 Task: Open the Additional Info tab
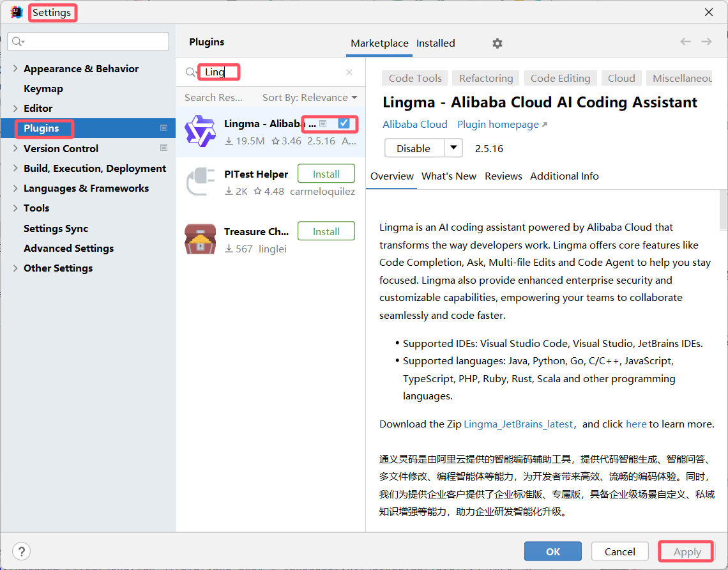click(564, 176)
